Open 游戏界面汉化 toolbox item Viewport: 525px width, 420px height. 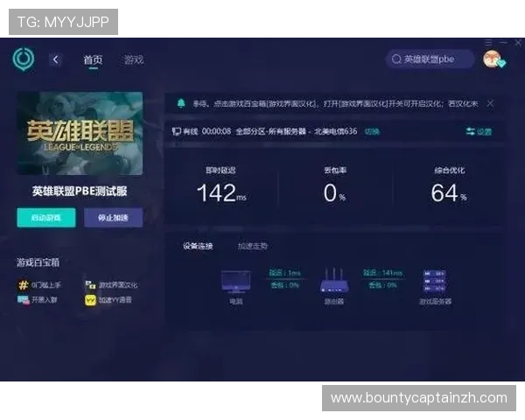111,285
